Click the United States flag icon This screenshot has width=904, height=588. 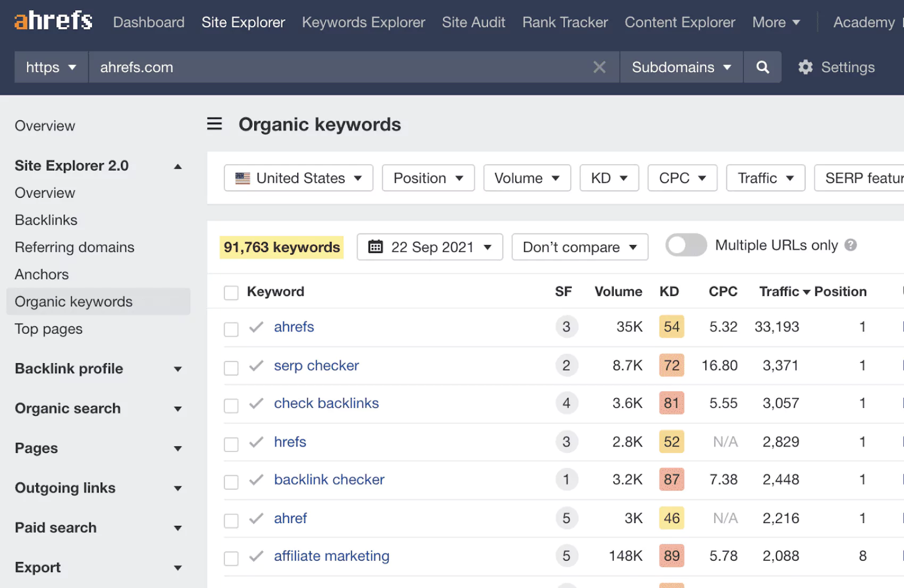(x=242, y=178)
